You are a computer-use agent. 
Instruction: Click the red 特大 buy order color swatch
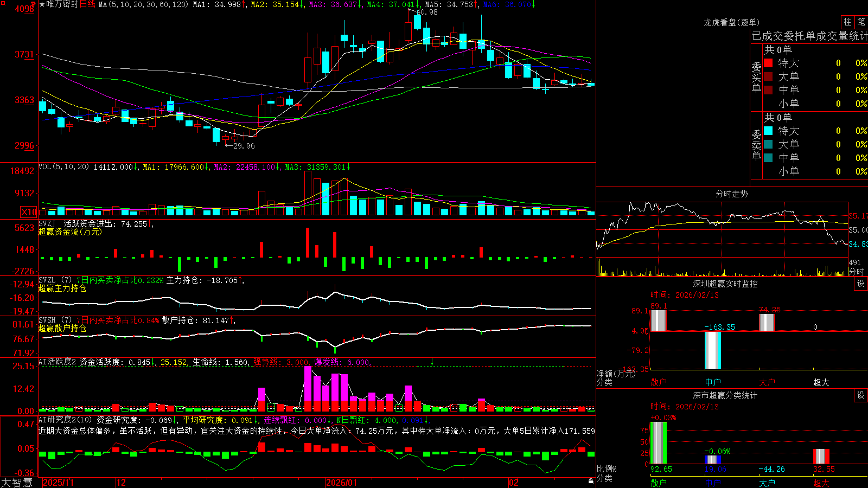[768, 63]
